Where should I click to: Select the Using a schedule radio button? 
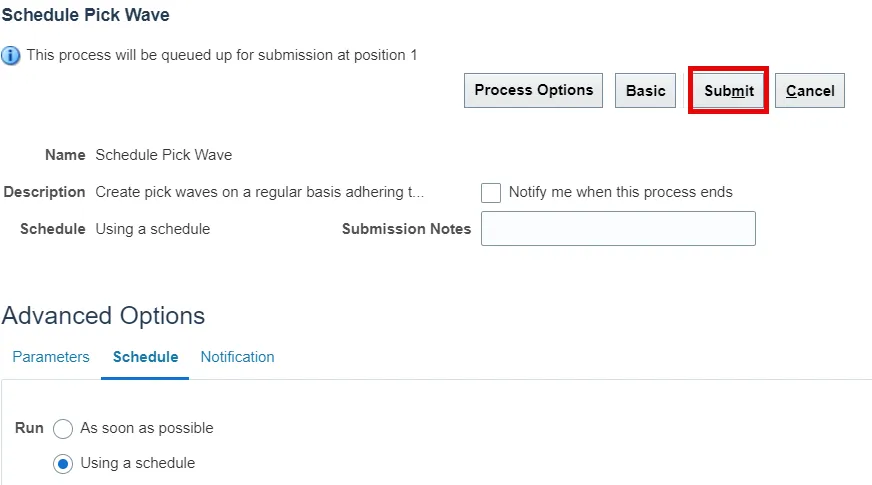(x=63, y=464)
